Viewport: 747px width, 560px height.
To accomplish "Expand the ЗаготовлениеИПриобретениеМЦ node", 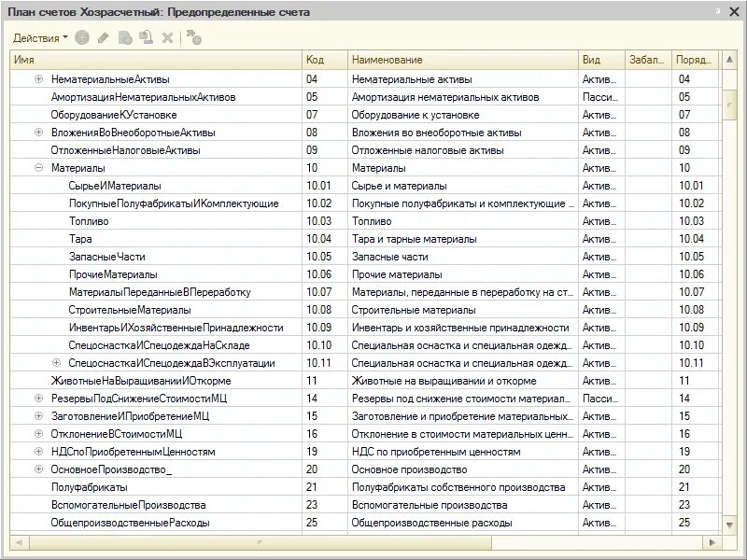I will point(39,415).
